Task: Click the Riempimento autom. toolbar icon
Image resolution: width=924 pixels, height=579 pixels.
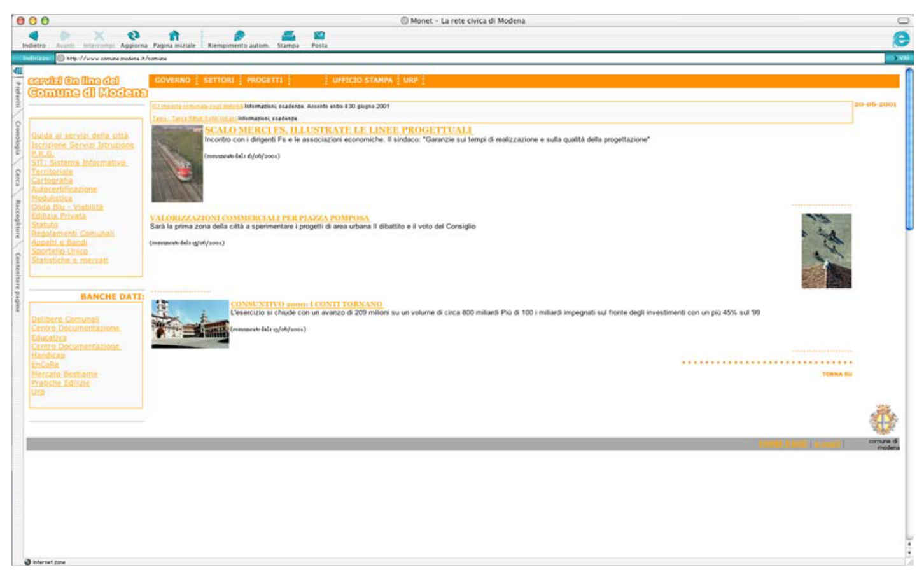Action: tap(239, 36)
